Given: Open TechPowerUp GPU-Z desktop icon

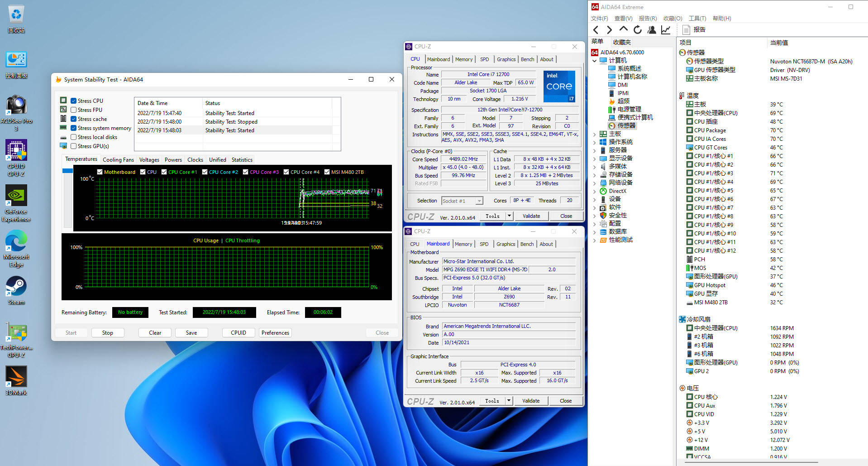Looking at the screenshot, I should tap(16, 340).
